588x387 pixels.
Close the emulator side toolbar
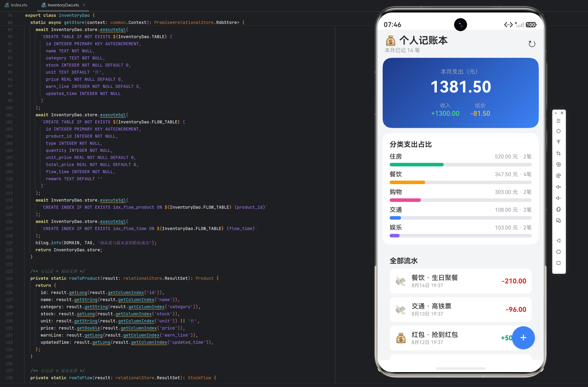point(562,113)
